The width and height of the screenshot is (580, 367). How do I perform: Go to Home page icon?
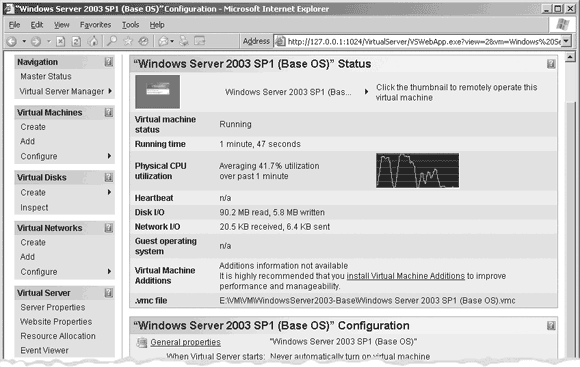tap(93, 41)
